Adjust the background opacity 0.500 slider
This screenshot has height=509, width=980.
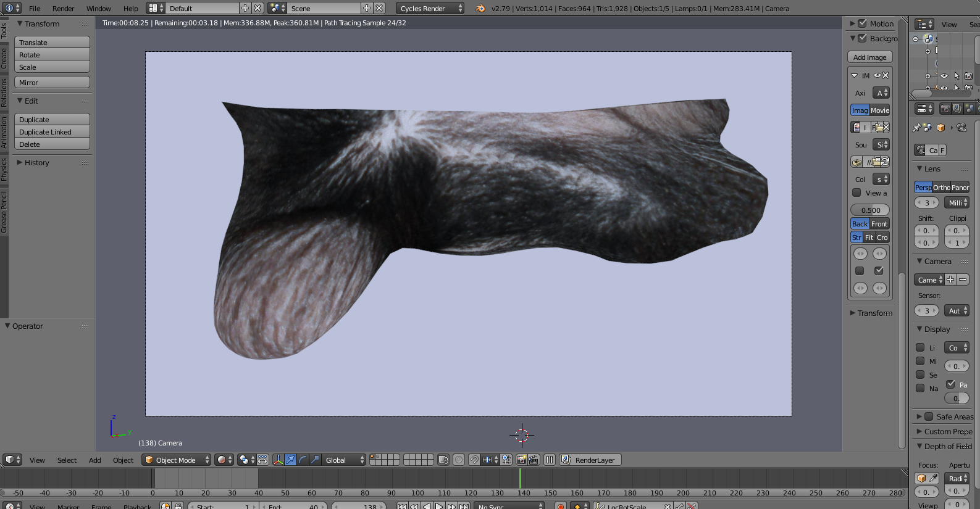(x=870, y=210)
